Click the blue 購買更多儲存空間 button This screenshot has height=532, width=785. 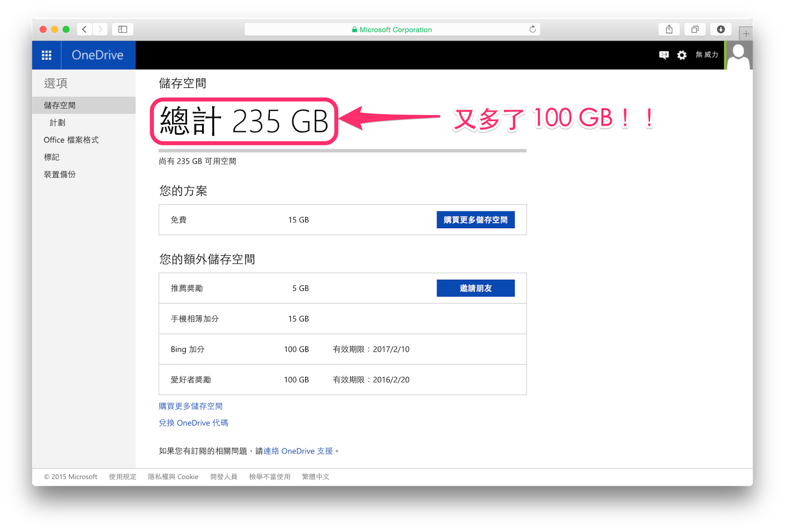(475, 220)
